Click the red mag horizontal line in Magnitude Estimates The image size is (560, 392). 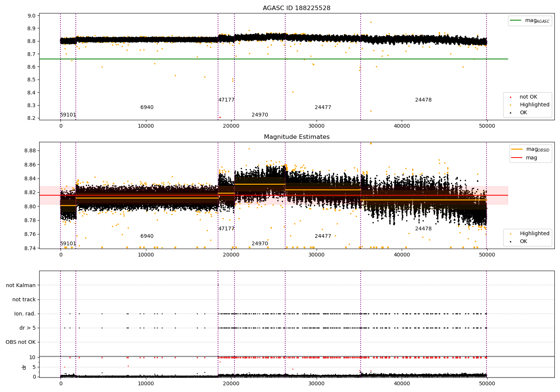tap(274, 195)
